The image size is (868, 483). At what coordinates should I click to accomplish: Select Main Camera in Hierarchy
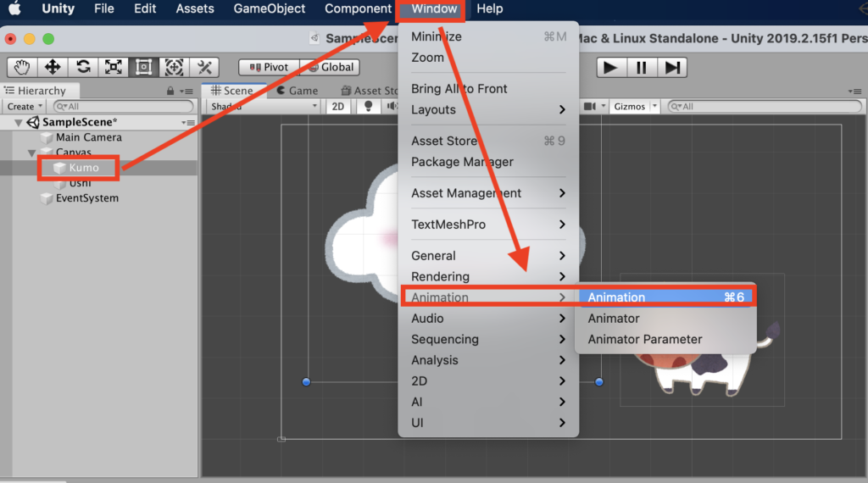click(x=88, y=137)
